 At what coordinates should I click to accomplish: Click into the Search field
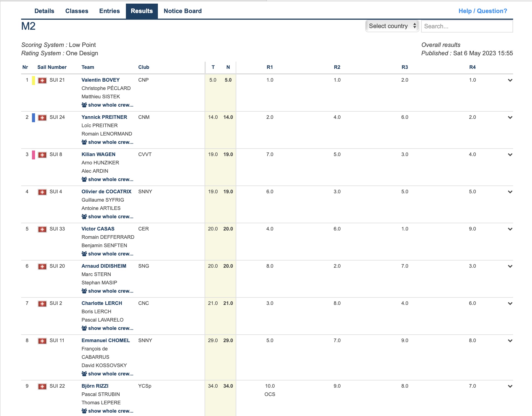467,26
